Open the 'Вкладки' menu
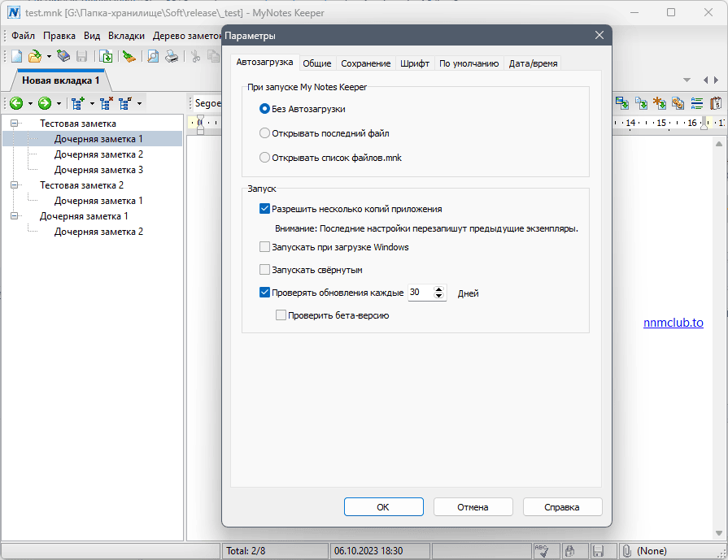 [126, 36]
